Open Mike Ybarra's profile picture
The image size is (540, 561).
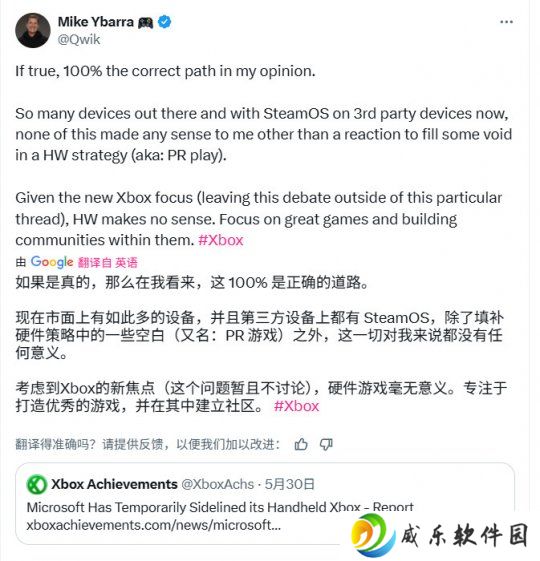pos(33,30)
